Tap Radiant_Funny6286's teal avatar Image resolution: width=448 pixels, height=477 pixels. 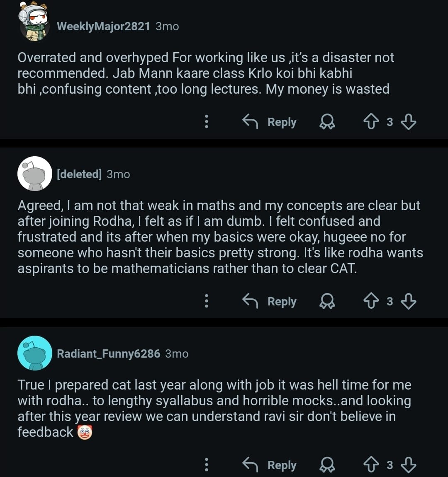click(35, 353)
